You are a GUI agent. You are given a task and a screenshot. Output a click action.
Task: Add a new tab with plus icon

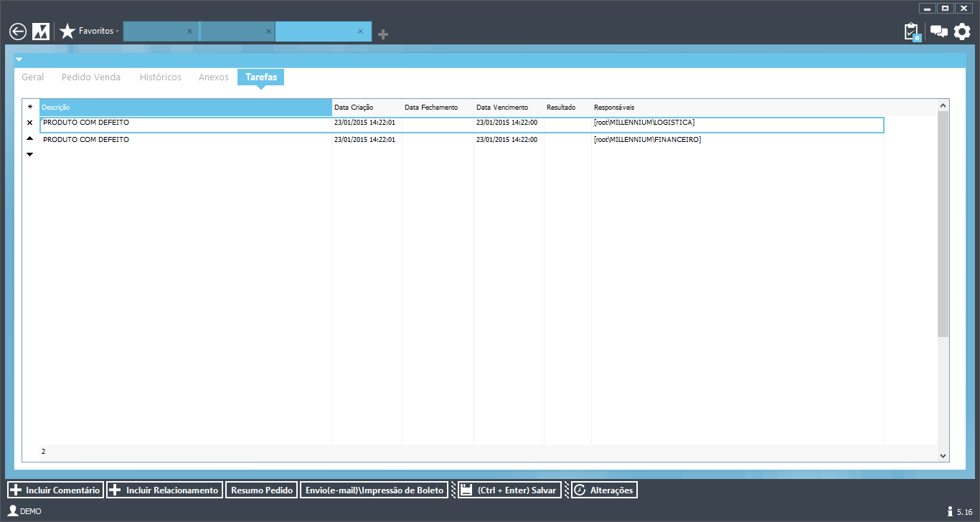click(383, 34)
